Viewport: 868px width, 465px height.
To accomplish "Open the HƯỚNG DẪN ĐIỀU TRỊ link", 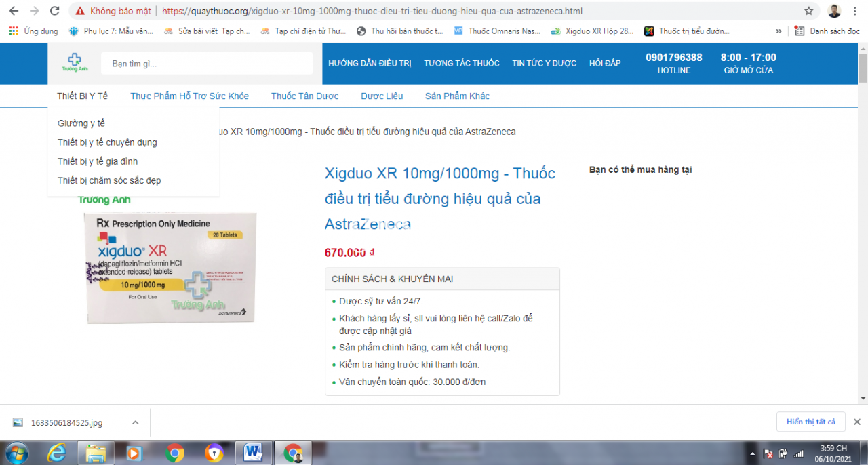I will point(370,63).
